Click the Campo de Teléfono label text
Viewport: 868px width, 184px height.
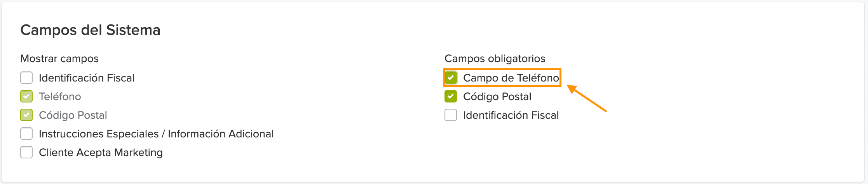click(511, 78)
